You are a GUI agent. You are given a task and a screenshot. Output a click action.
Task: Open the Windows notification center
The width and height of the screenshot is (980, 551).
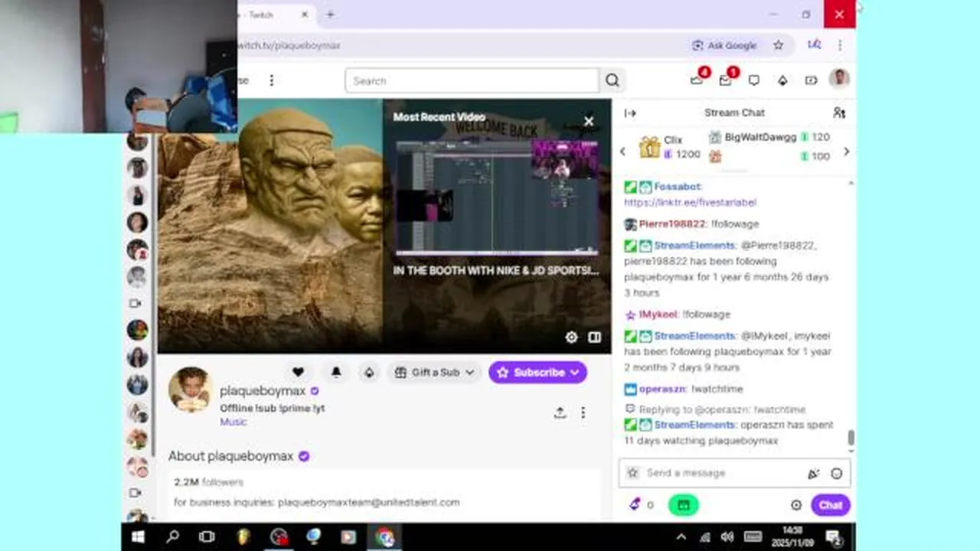833,537
